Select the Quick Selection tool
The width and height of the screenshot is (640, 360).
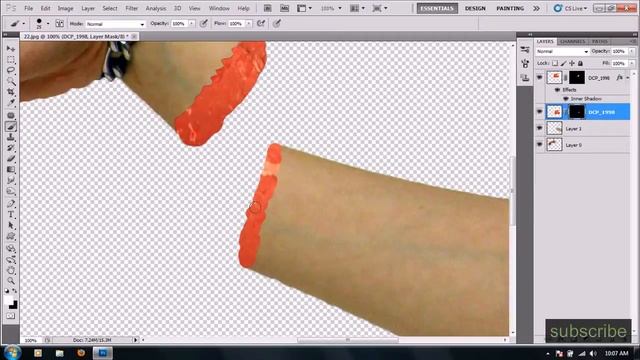pyautogui.click(x=11, y=81)
